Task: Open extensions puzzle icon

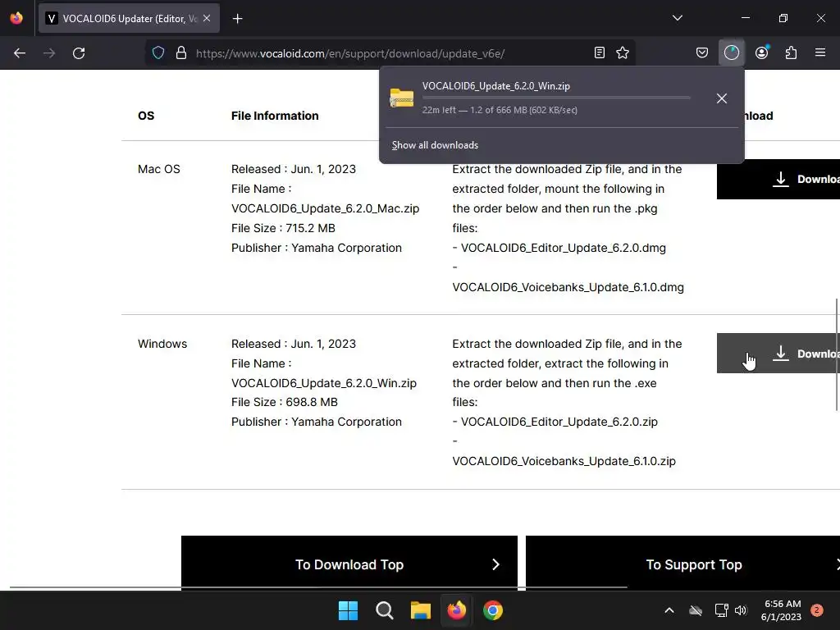Action: pos(791,52)
